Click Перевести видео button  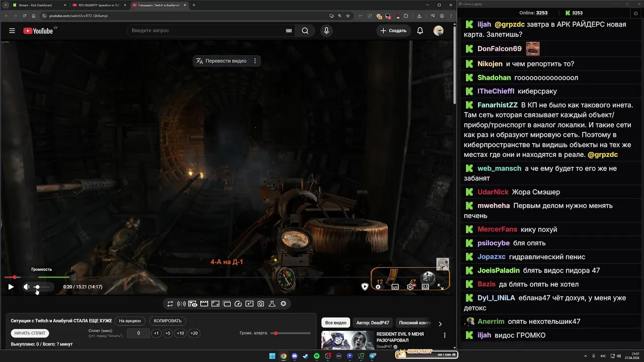pos(221,61)
